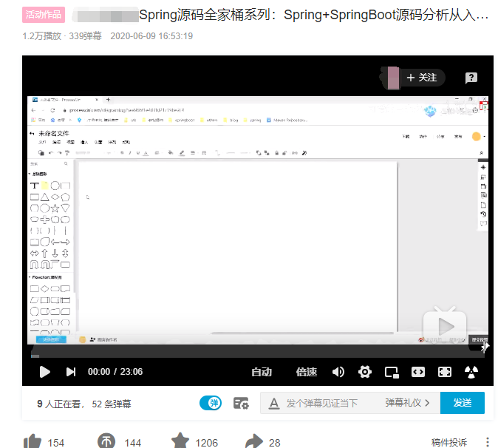The image size is (498, 448).
Task: Click the 活动作品 badge
Action: coord(44,15)
